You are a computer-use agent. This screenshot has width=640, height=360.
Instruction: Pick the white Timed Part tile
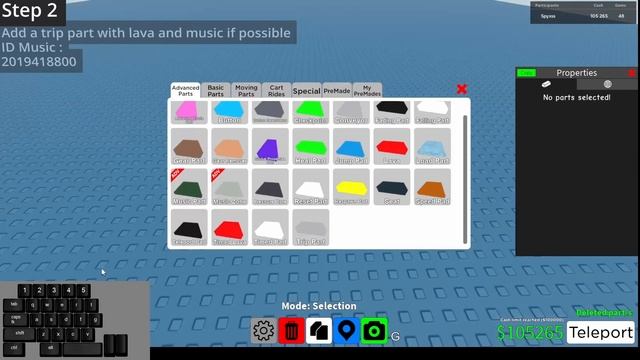point(270,228)
